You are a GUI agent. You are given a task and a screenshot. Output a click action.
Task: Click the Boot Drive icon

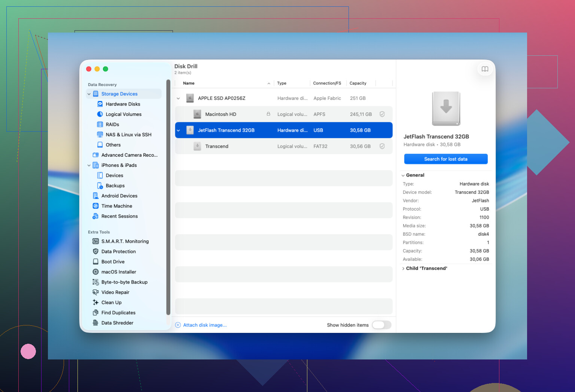point(96,262)
